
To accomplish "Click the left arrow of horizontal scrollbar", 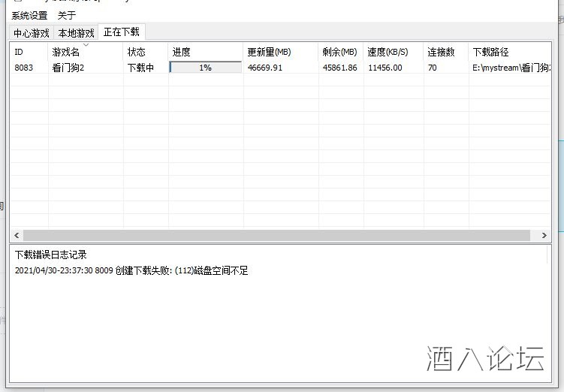I will pos(17,236).
